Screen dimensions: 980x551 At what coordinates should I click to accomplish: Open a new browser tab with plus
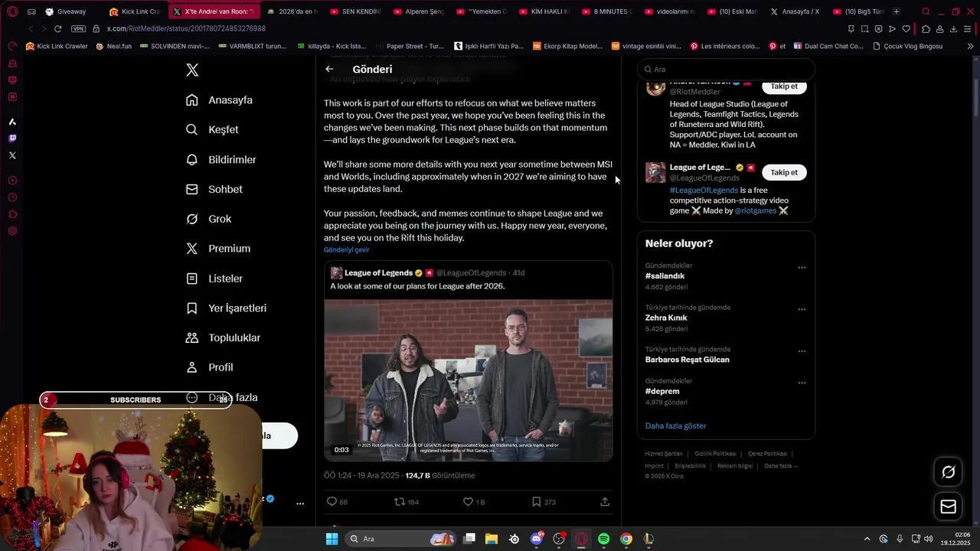897,11
